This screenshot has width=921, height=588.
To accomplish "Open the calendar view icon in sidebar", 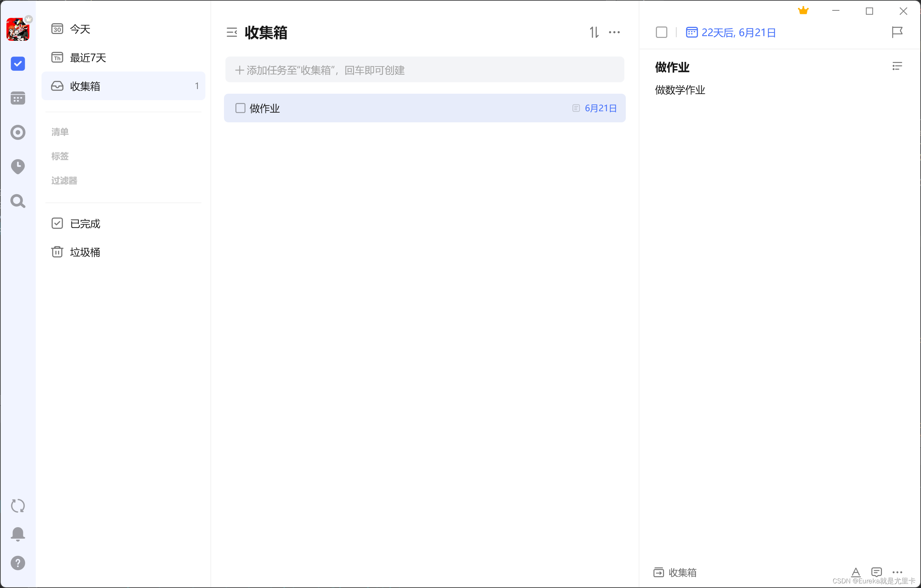I will point(18,98).
